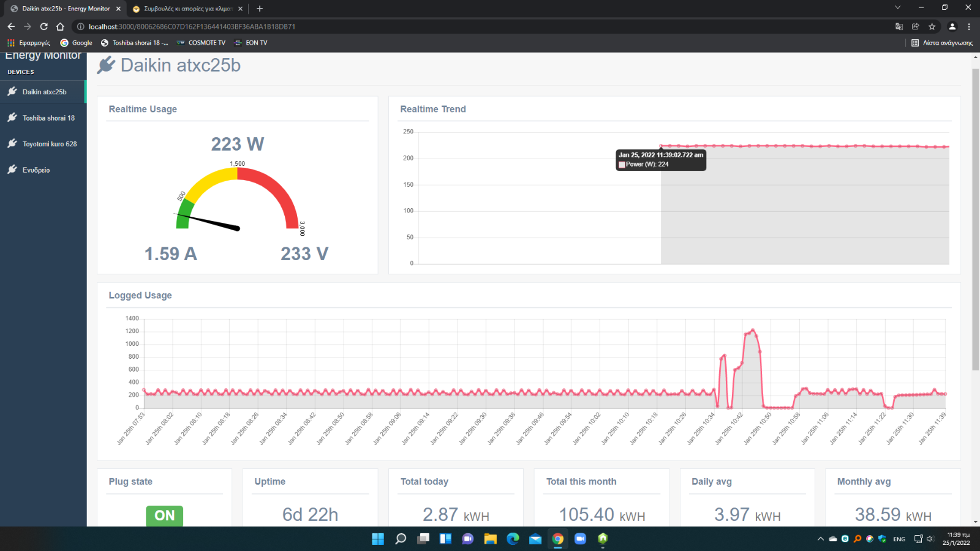This screenshot has width=980, height=551.
Task: Reload the Energy Monitor page
Action: pyautogui.click(x=43, y=26)
